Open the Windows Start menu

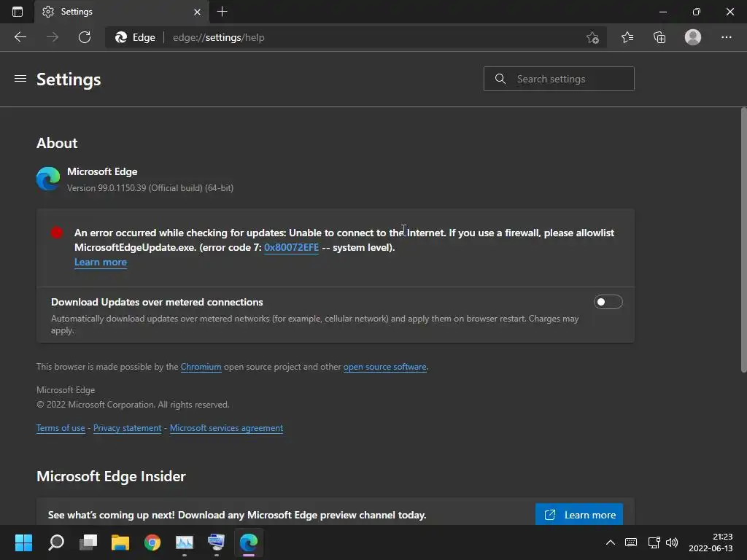23,542
